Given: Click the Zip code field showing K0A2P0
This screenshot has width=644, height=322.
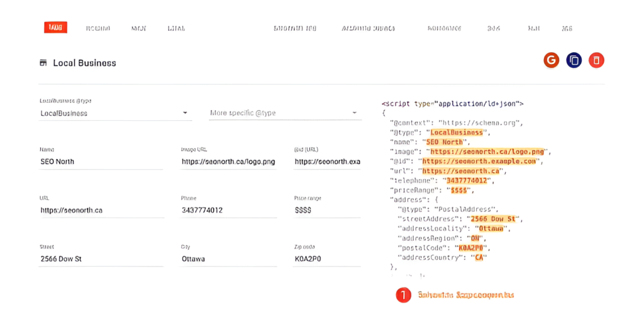Looking at the screenshot, I should tap(327, 258).
